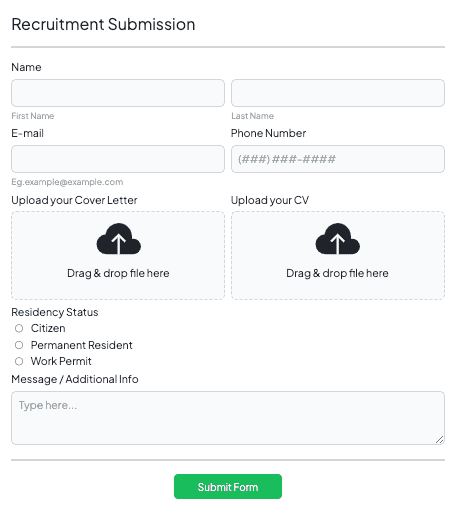456x512 pixels.
Task: Click the "Citizen" label text
Action: coord(48,328)
